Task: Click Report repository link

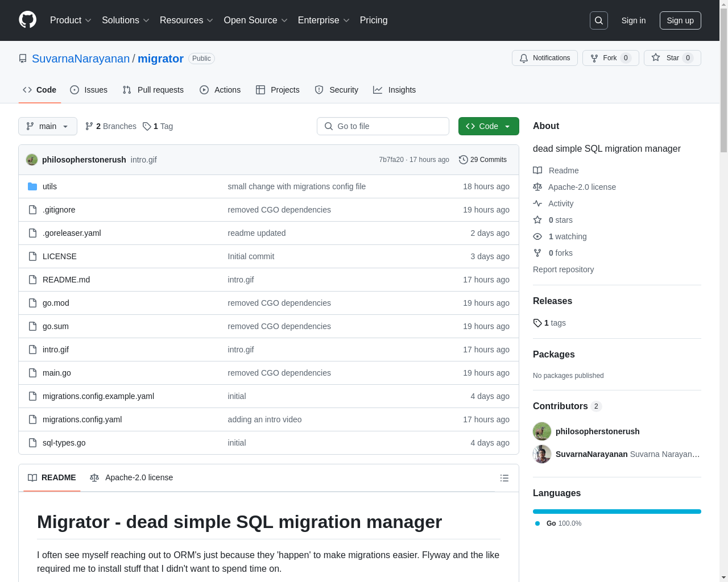Action: coord(563,269)
